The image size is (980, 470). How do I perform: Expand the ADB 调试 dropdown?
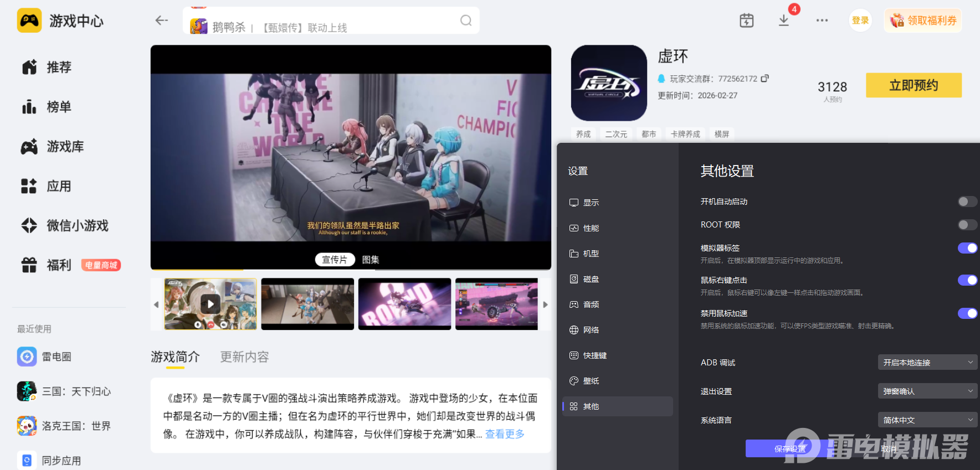[x=927, y=363]
